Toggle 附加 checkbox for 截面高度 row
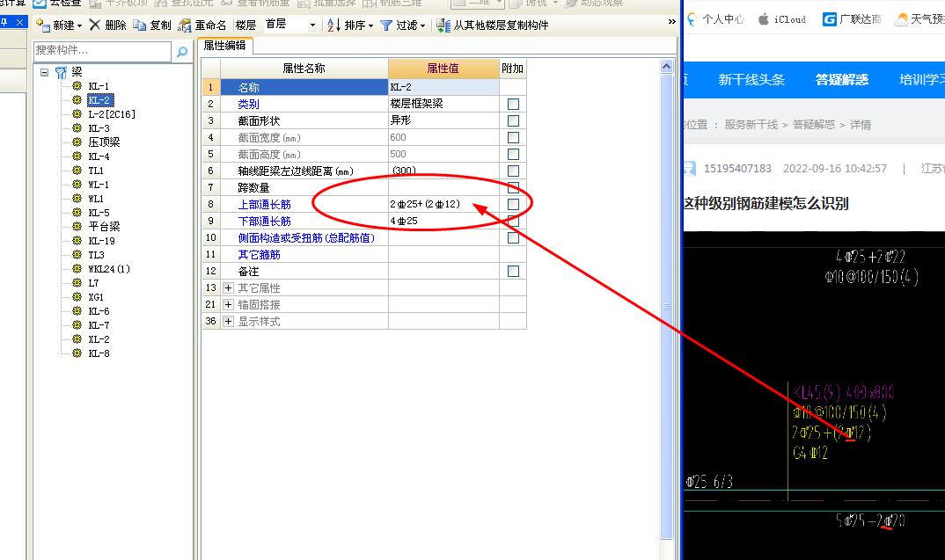Image resolution: width=945 pixels, height=560 pixels. [x=513, y=154]
